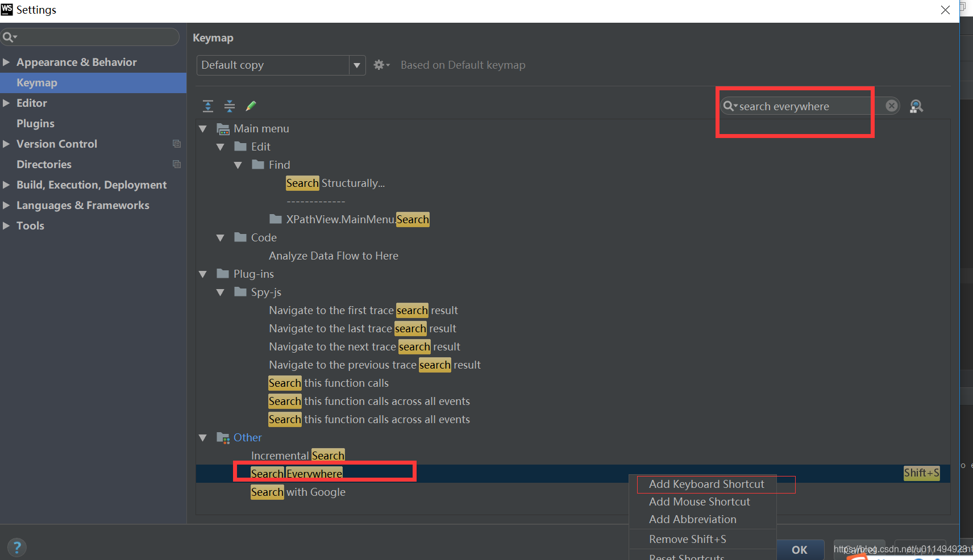Select Search with Google action
This screenshot has height=560, width=973.
coord(298,492)
